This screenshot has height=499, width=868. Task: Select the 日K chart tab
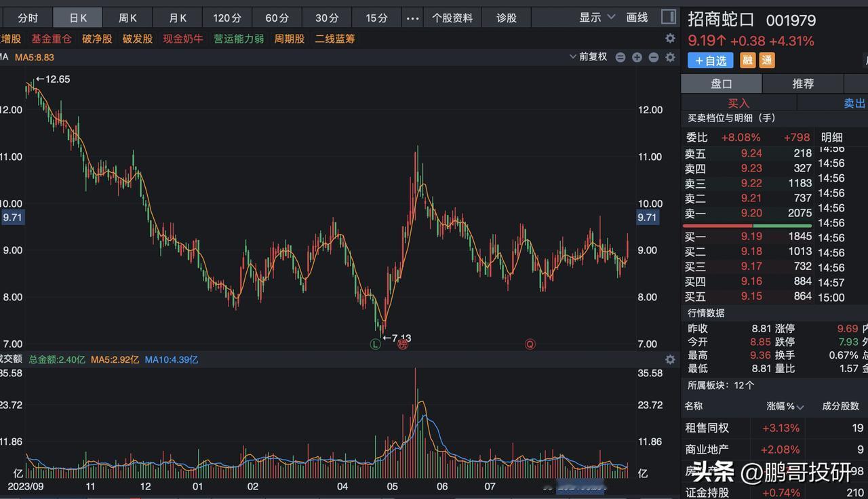[x=78, y=18]
